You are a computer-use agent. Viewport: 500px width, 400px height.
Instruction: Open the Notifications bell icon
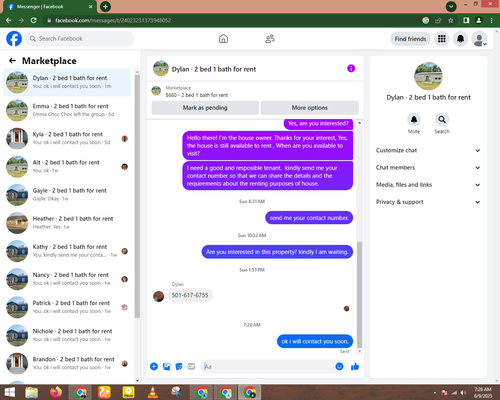[x=460, y=39]
